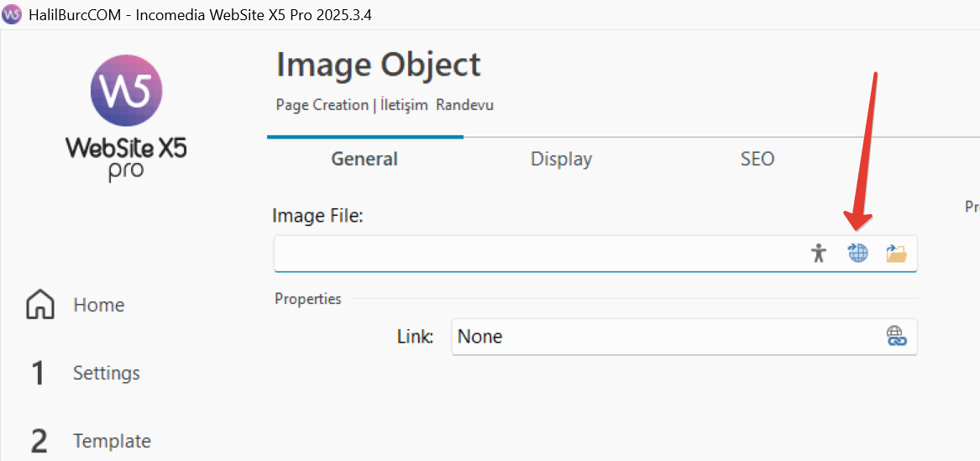Screen dimensions: 980x461
Task: Click the step number 1 in sidebar
Action: (37, 374)
